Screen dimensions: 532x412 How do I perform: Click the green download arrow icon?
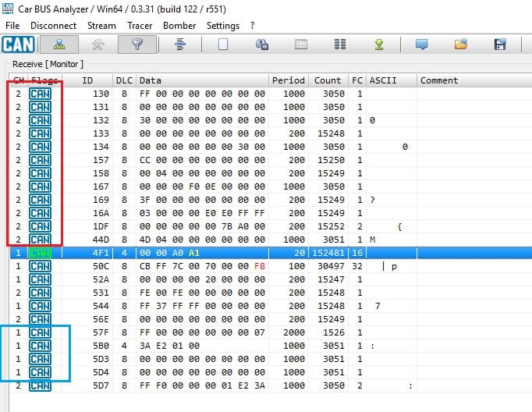pos(379,44)
